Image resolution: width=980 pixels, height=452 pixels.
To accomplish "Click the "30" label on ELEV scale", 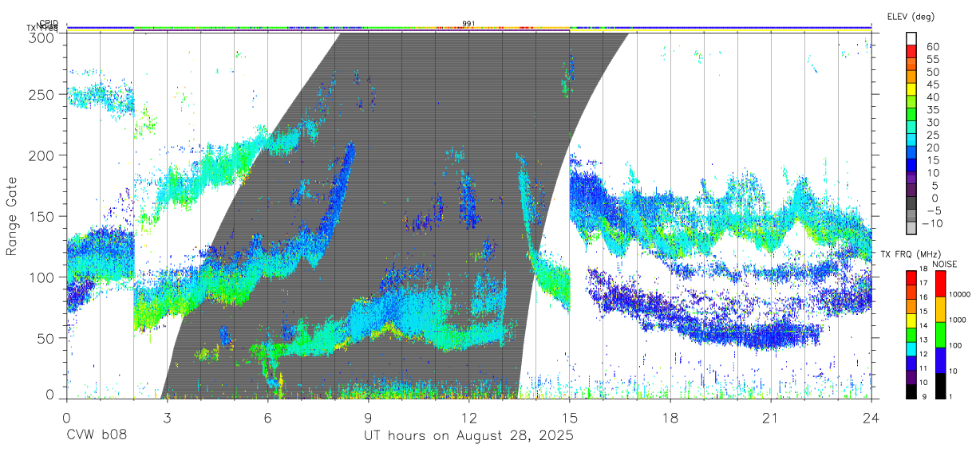I will [933, 122].
